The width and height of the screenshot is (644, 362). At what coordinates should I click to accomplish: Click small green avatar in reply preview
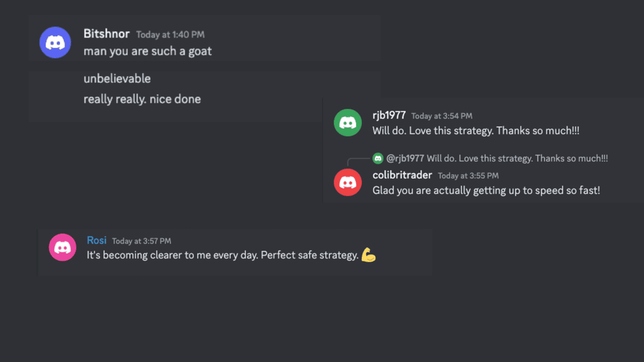[x=378, y=158]
